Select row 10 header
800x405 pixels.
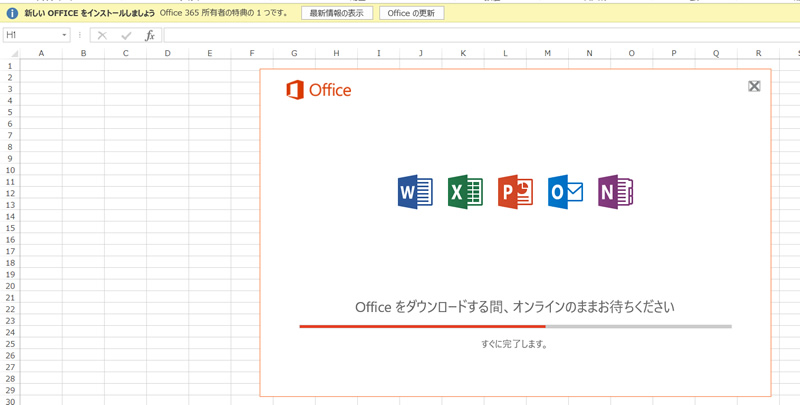[10, 170]
